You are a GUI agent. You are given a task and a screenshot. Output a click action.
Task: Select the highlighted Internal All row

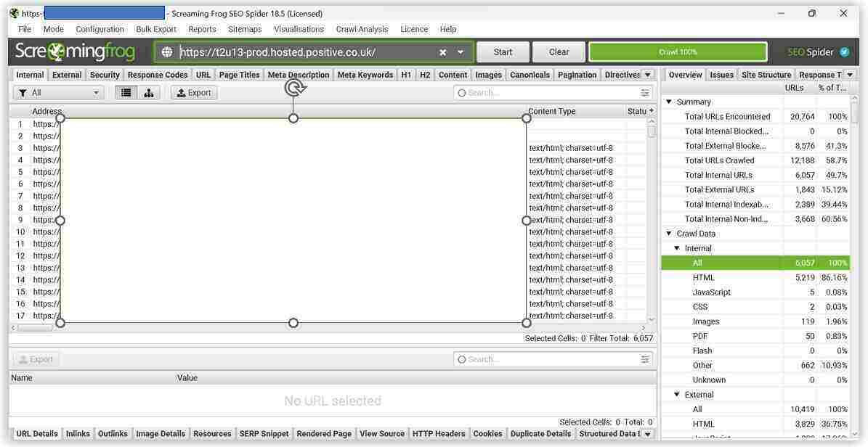(x=756, y=263)
